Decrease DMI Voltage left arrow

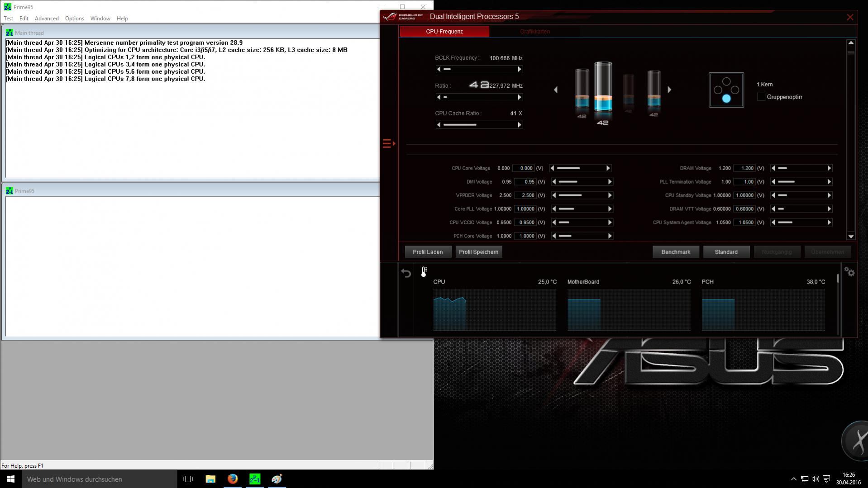pos(553,182)
